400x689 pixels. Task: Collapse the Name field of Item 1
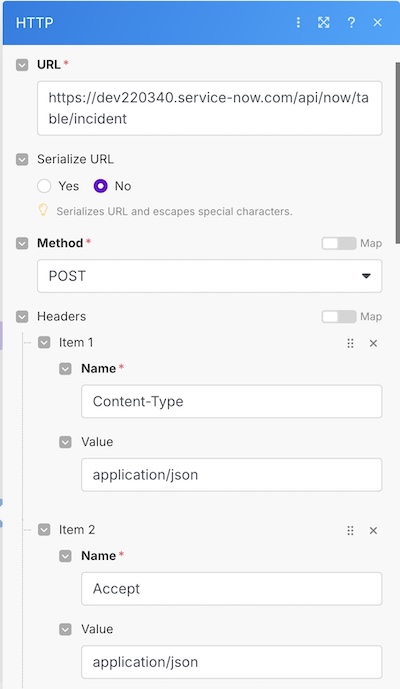65,368
